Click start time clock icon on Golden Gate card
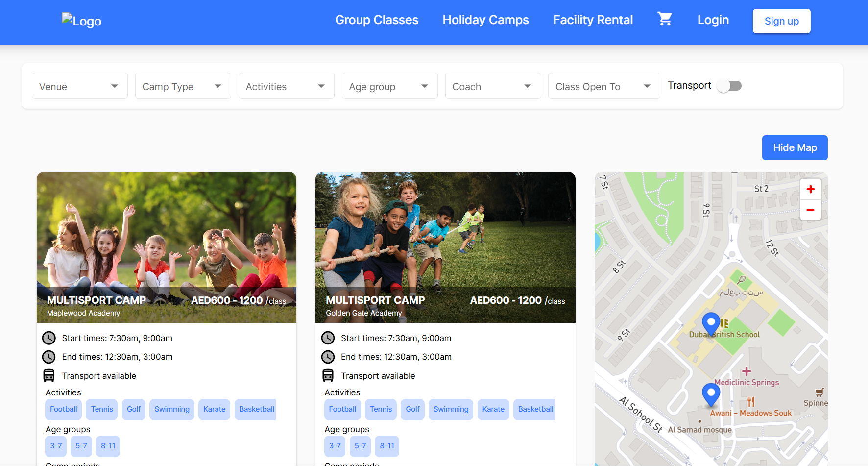868x466 pixels. click(328, 338)
